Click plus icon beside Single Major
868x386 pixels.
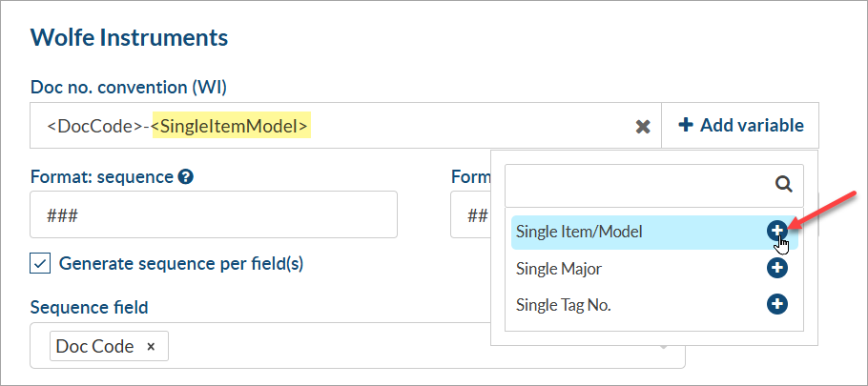pyautogui.click(x=777, y=269)
